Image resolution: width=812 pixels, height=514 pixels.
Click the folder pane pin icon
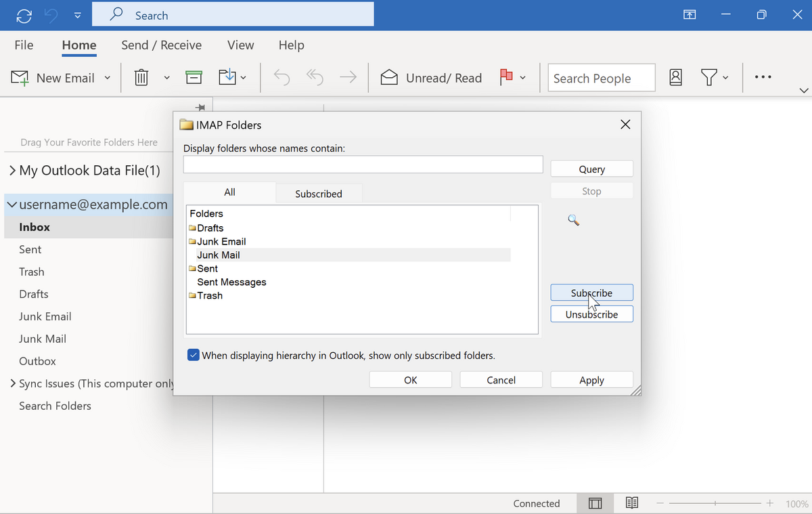tap(200, 107)
